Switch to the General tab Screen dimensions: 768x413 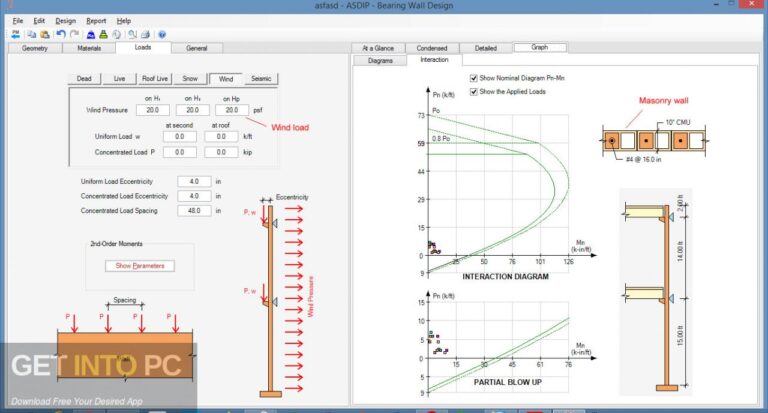pyautogui.click(x=197, y=48)
